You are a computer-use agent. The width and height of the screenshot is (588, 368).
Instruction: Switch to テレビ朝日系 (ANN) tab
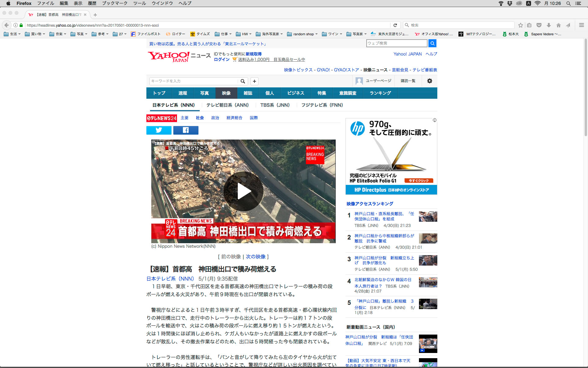(227, 105)
